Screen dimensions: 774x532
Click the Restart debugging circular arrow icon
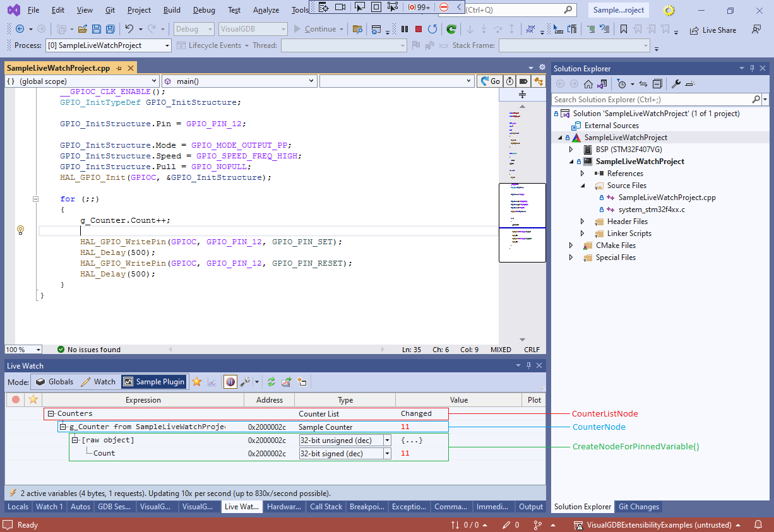432,29
